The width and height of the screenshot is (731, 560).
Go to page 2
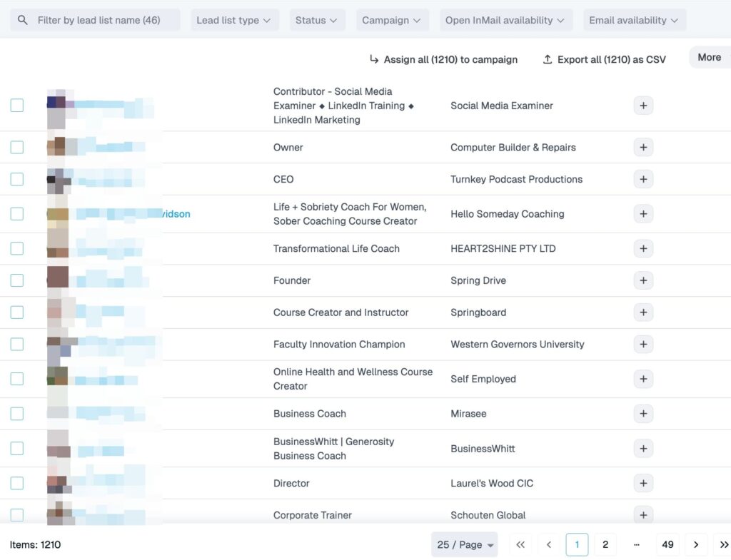click(605, 544)
